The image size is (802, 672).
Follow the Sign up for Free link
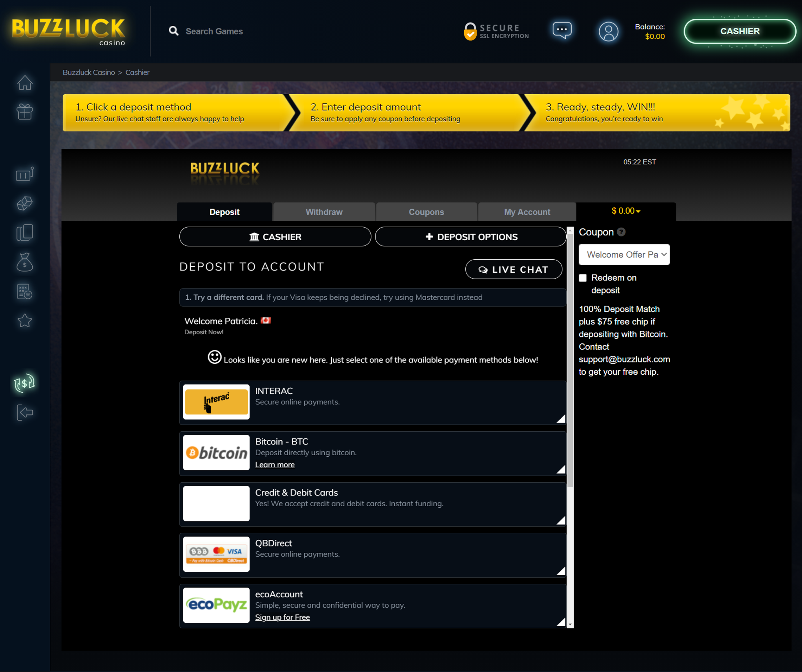tap(282, 617)
